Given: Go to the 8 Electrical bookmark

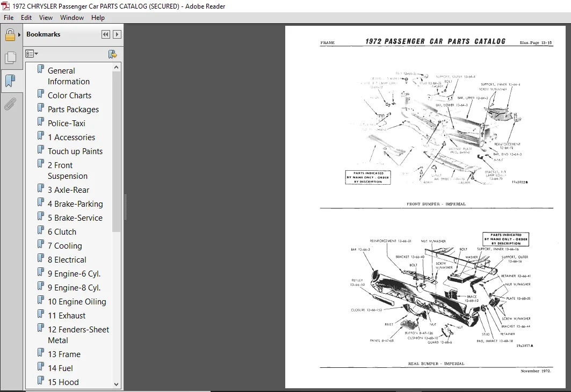Looking at the screenshot, I should 67,259.
